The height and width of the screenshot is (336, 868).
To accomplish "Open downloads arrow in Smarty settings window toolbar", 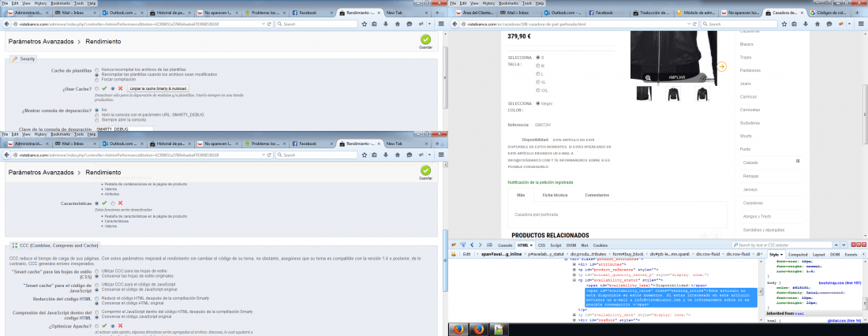I will pos(387,24).
